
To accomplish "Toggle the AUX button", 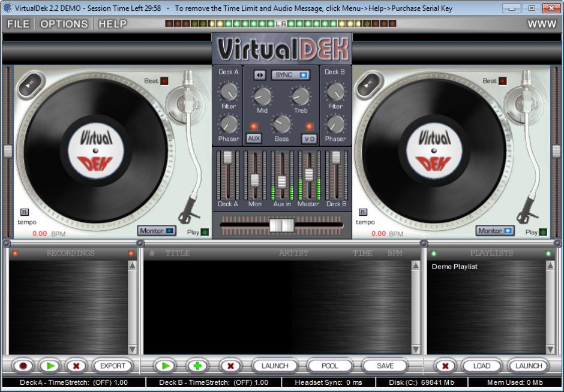I will (254, 138).
